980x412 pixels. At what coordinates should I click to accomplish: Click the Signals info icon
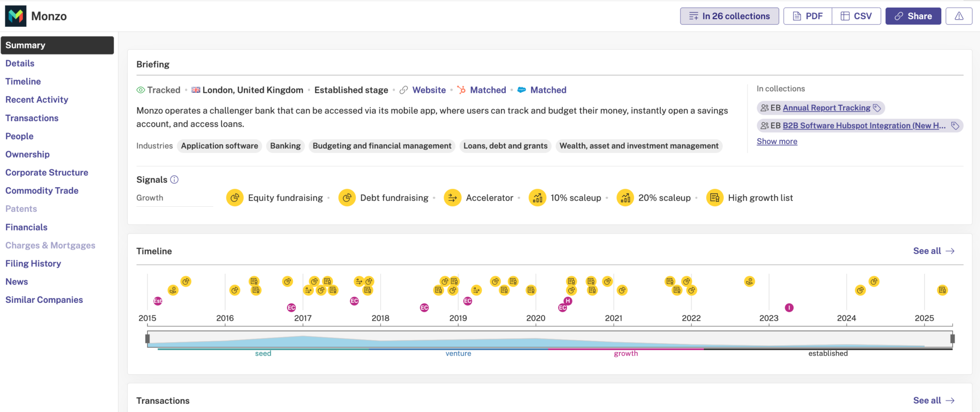(175, 179)
